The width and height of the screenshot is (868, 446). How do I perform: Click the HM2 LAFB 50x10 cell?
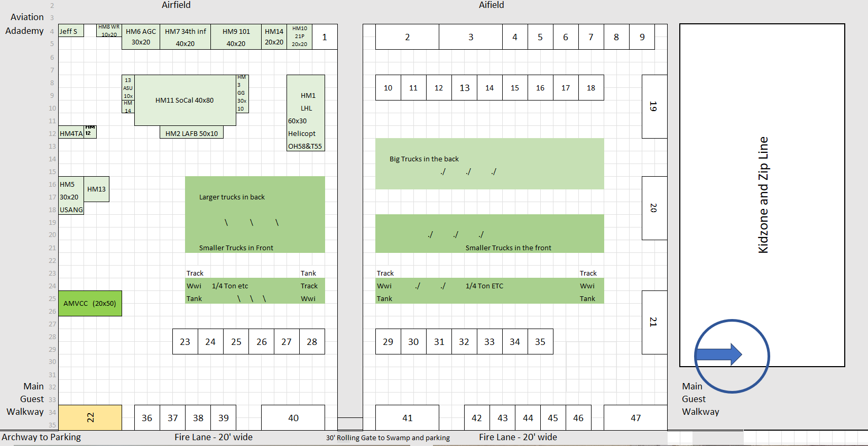coord(191,133)
